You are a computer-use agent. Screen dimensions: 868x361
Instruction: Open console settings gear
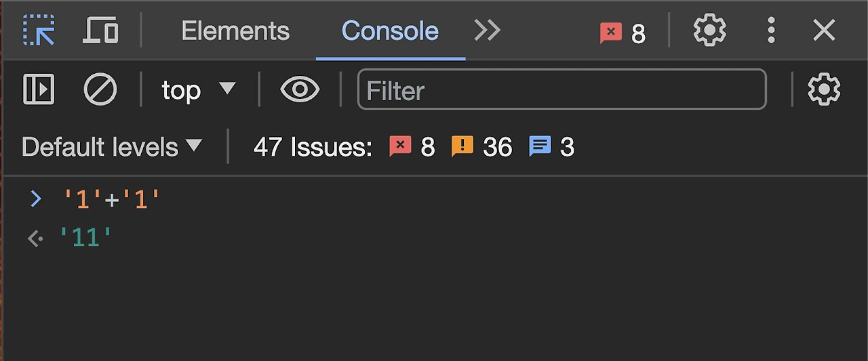point(824,89)
